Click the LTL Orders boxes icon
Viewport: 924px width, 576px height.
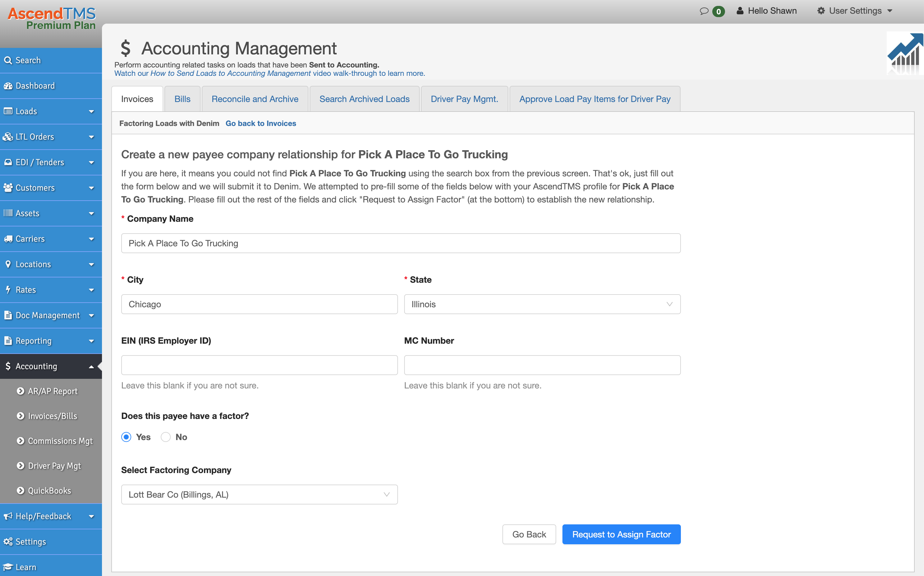[8, 137]
